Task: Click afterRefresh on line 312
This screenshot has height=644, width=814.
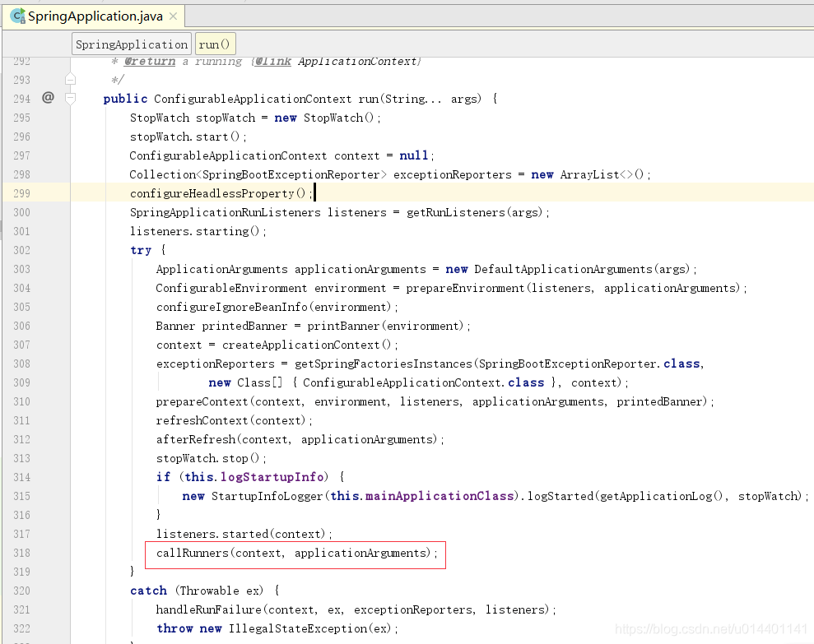Action: click(196, 439)
